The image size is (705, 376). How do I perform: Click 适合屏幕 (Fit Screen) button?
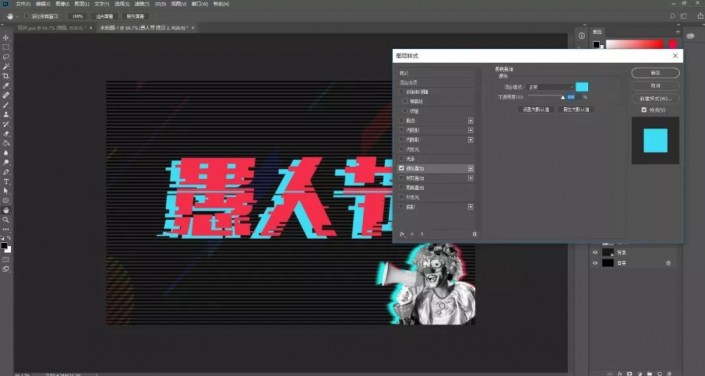click(106, 16)
